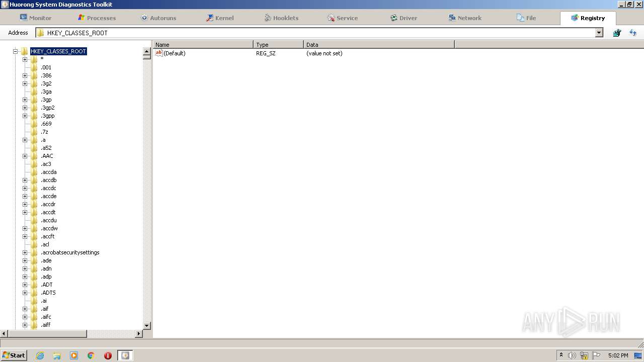This screenshot has height=362, width=644.
Task: Select the .accdb key
Action: tap(48, 180)
